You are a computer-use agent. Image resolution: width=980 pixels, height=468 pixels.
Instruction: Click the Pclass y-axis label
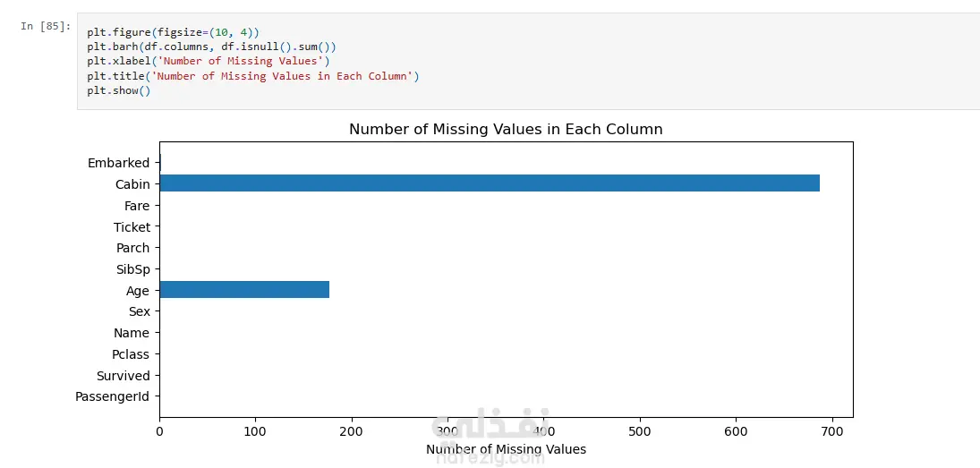point(130,354)
